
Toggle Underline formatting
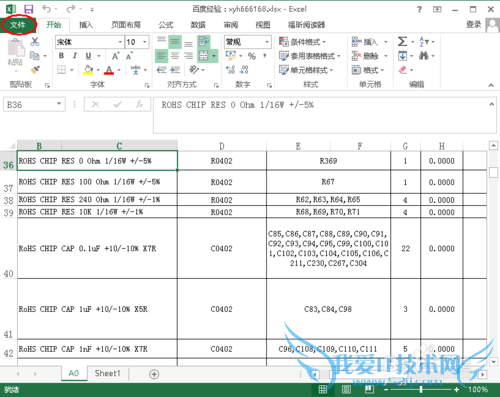coord(88,56)
